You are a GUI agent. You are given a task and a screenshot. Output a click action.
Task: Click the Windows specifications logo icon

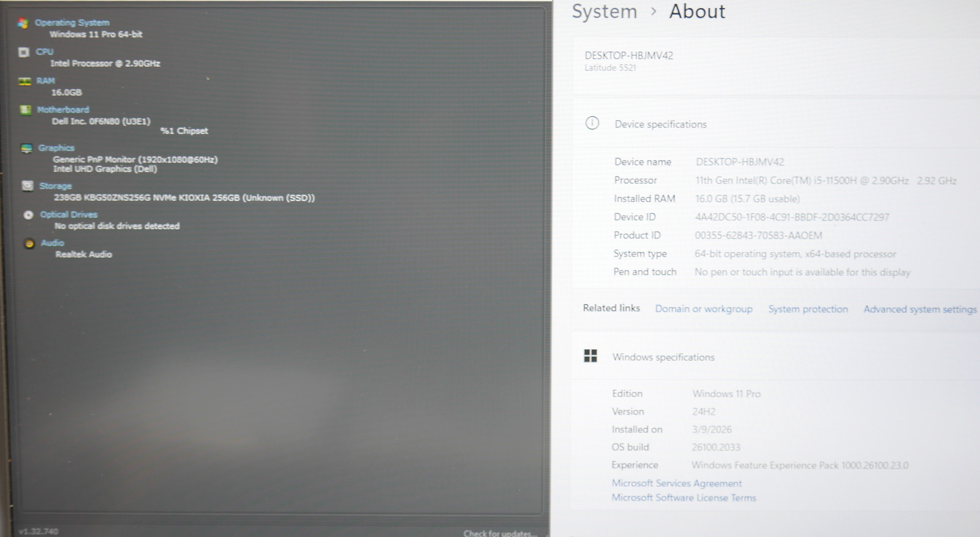click(590, 356)
